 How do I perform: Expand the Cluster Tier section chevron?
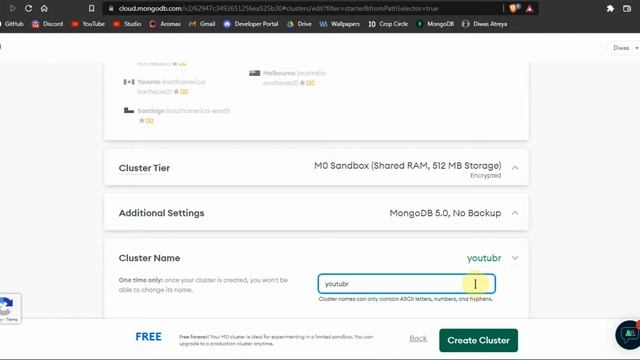pyautogui.click(x=515, y=168)
